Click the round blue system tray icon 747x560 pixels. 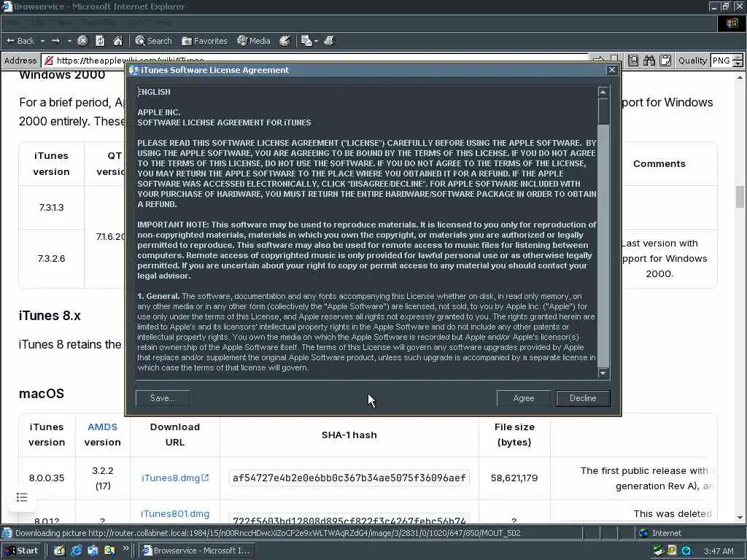686,551
